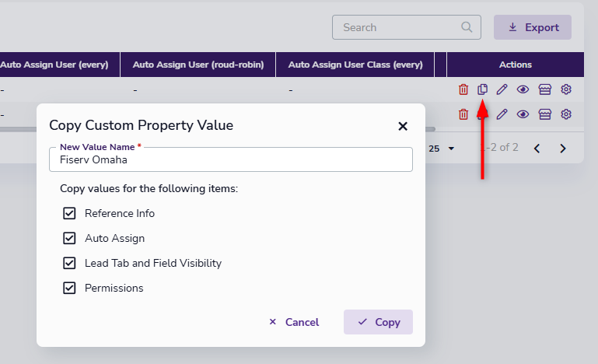Open the rows per page dropdown
This screenshot has height=364, width=598.
click(x=442, y=148)
